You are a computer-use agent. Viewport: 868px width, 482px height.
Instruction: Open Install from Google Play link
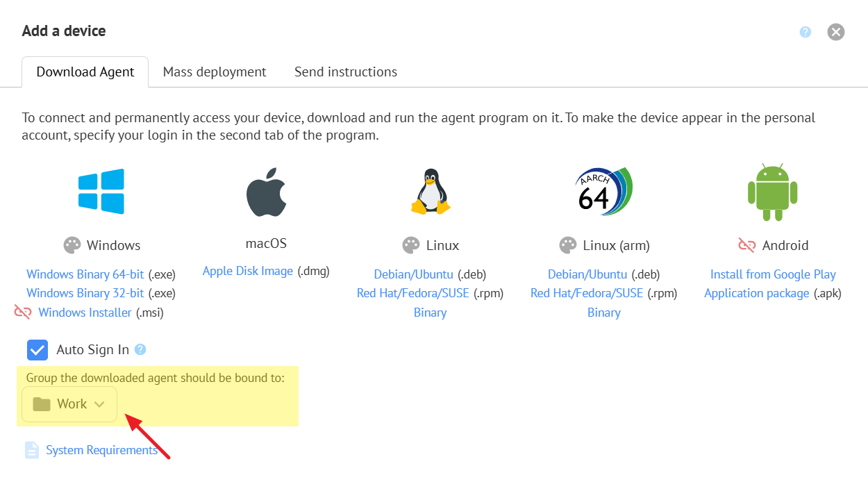773,274
